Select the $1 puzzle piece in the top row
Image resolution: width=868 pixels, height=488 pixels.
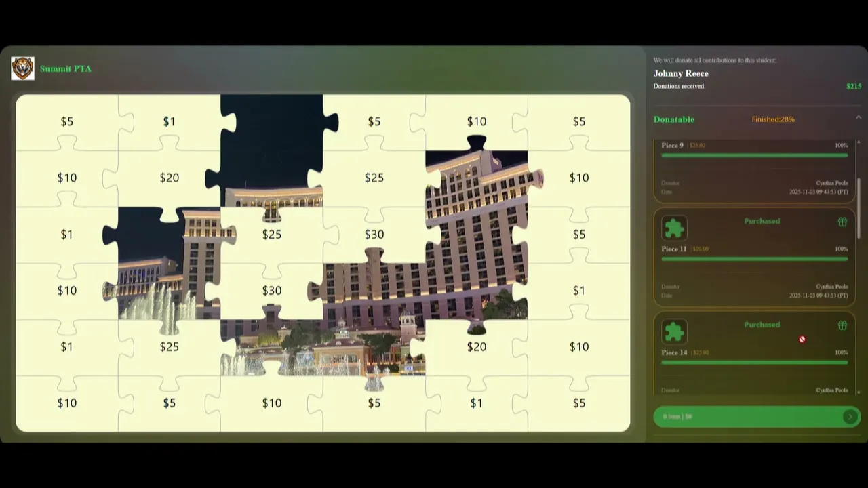click(x=169, y=121)
